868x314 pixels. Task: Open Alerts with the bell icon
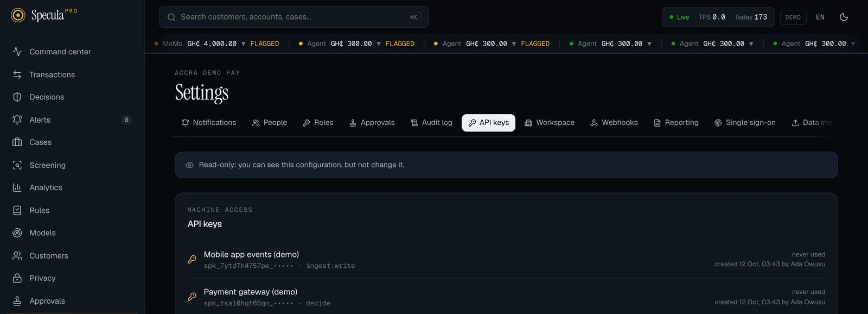[72, 120]
